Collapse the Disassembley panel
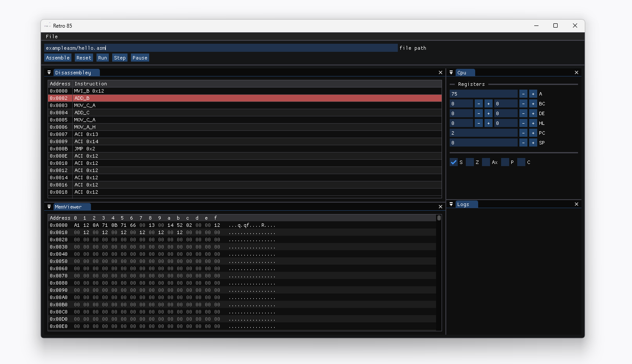 click(x=49, y=73)
